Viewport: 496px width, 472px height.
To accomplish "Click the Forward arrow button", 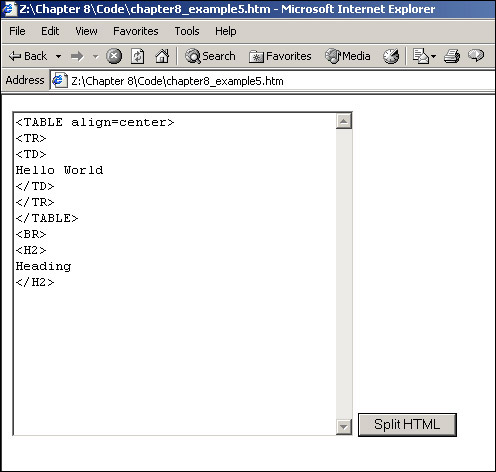I will click(77, 56).
